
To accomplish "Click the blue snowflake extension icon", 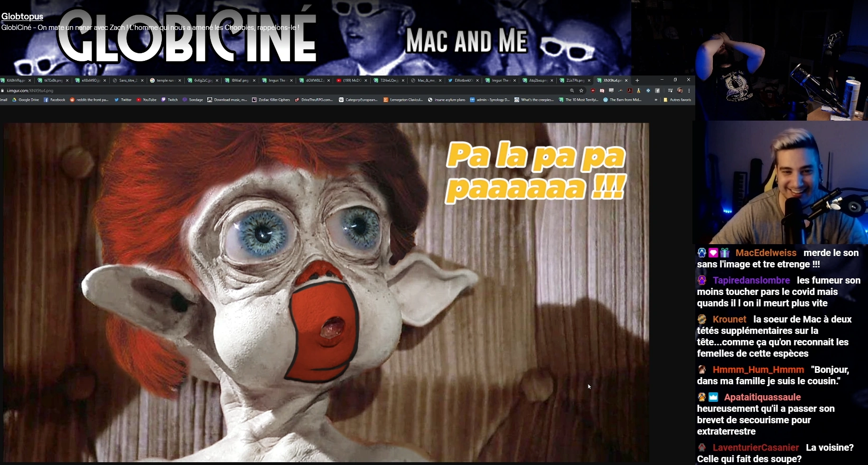I will pyautogui.click(x=648, y=90).
